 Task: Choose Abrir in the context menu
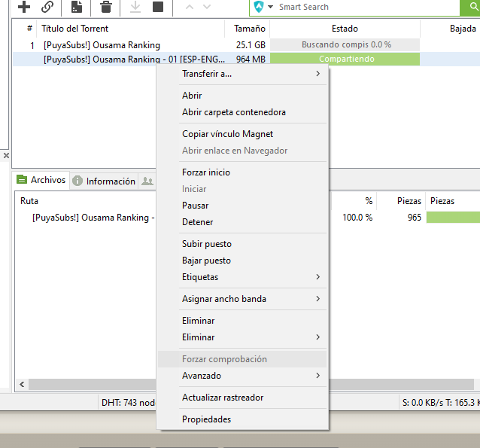pyautogui.click(x=242, y=96)
